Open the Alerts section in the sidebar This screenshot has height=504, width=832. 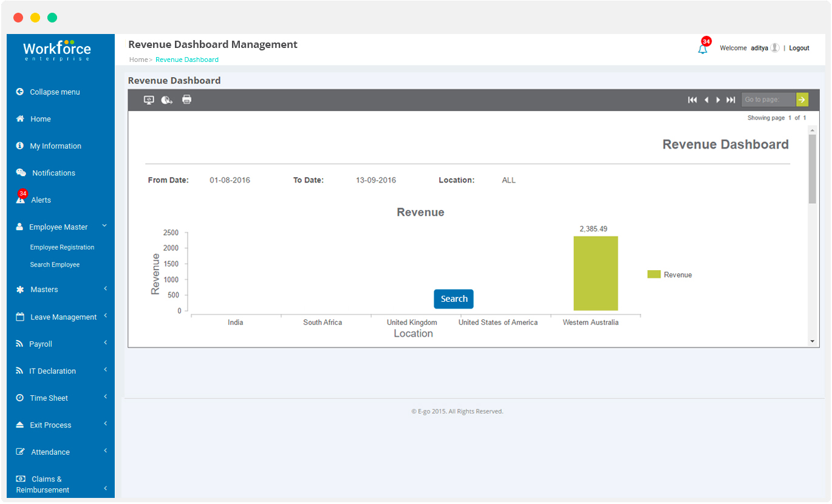[40, 199]
